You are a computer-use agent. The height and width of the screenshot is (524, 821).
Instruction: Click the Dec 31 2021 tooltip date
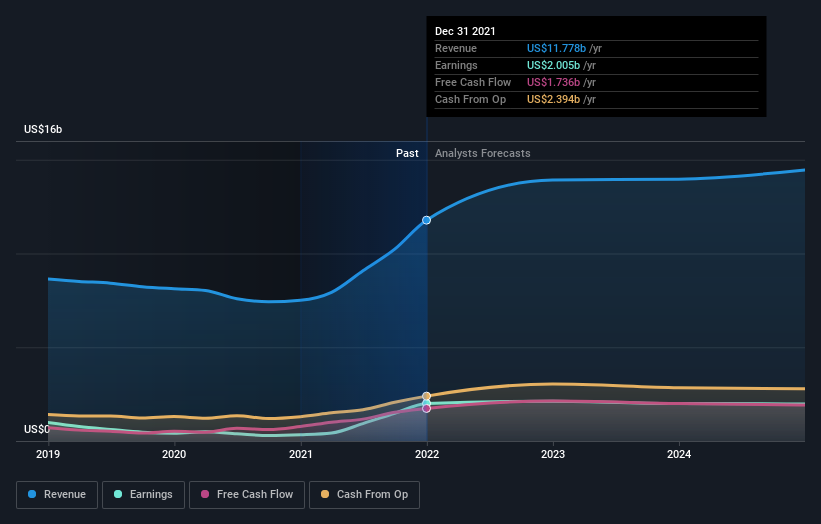pos(465,31)
